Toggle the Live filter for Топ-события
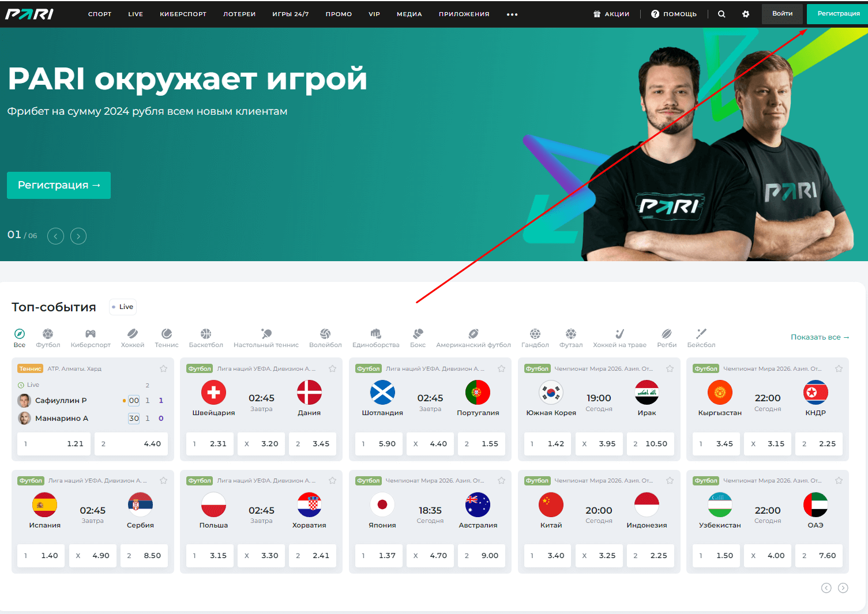The height and width of the screenshot is (614, 868). coord(123,307)
